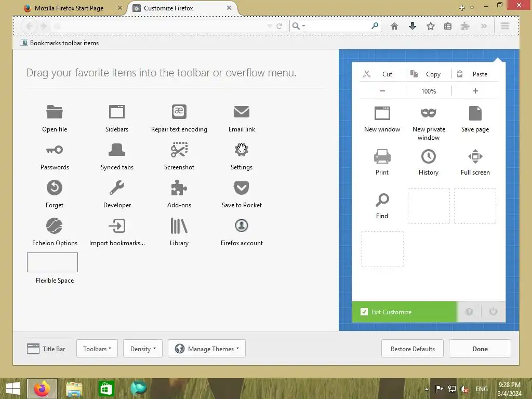The height and width of the screenshot is (399, 532).
Task: Click Paste in the menu panel
Action: click(475, 74)
